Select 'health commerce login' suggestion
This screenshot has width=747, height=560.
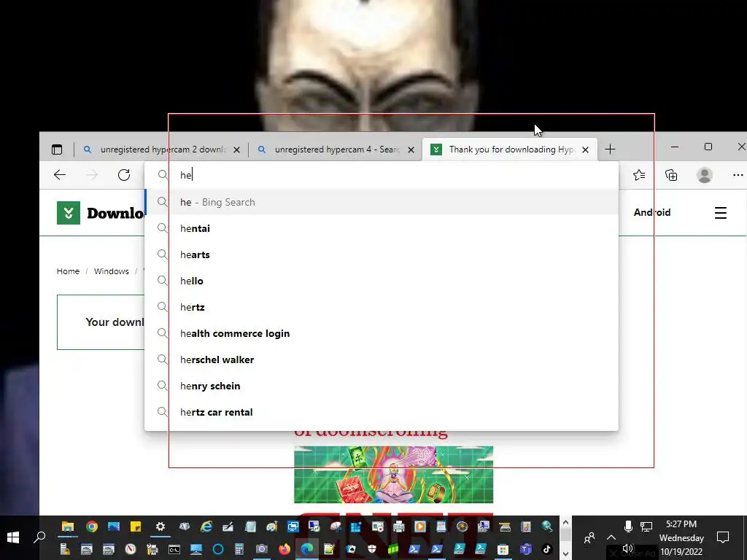tap(382, 333)
